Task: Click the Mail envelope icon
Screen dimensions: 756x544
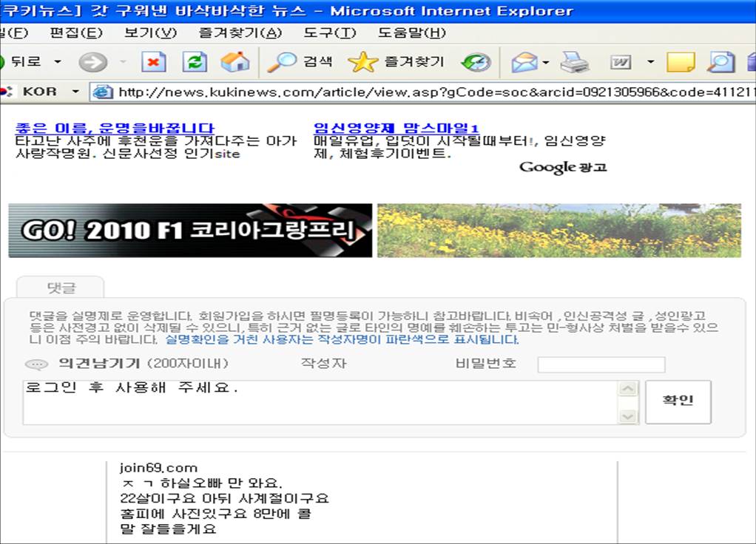Action: 524,62
